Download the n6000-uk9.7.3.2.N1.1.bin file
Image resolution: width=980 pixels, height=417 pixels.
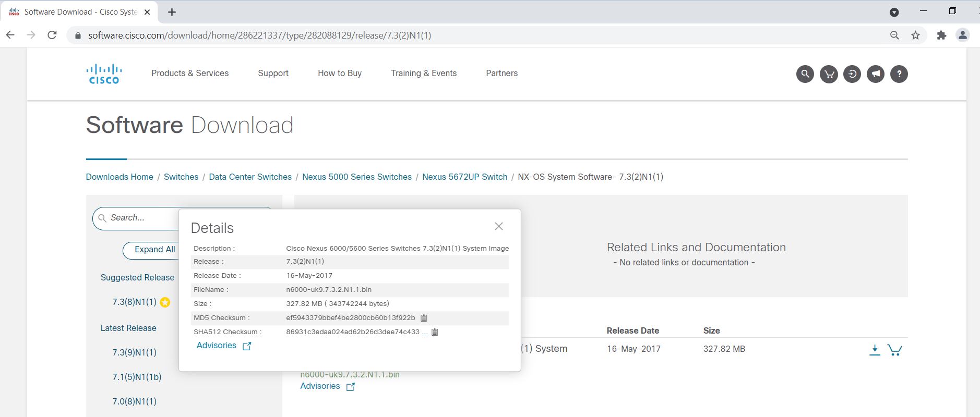[875, 350]
